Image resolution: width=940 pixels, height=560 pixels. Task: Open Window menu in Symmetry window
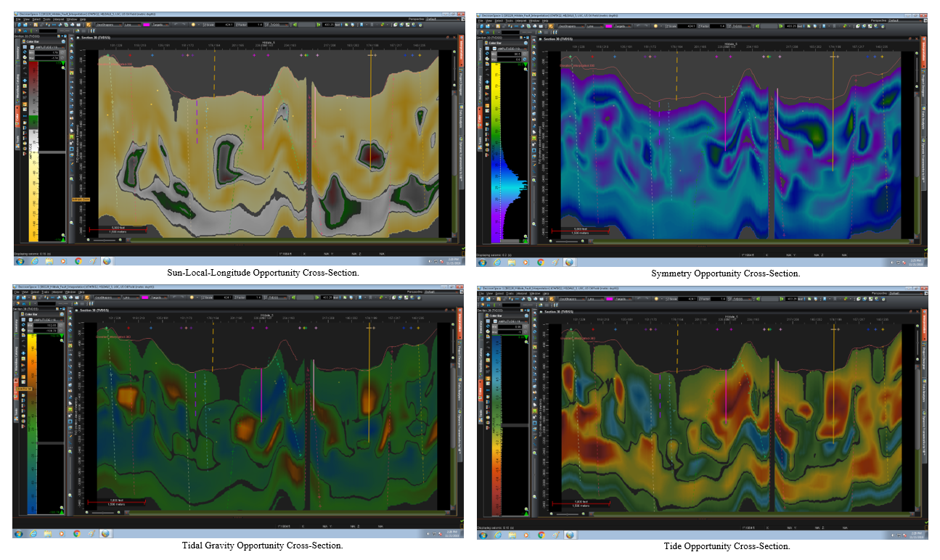[x=534, y=20]
